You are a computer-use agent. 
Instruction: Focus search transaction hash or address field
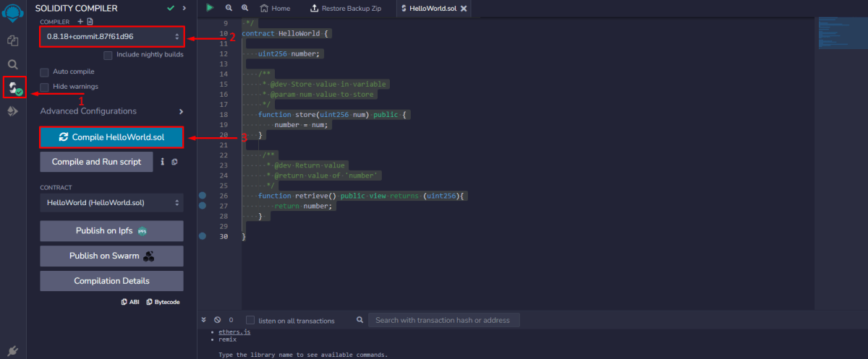coord(443,320)
